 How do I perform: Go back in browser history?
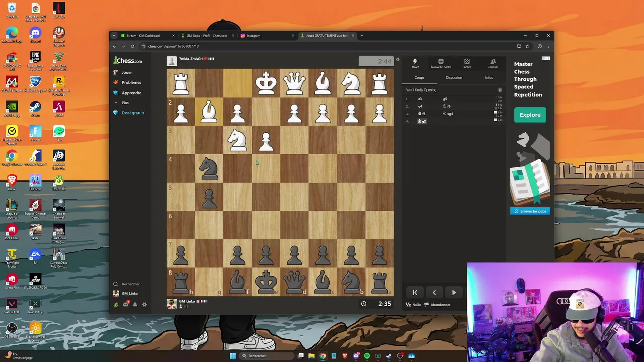[114, 46]
